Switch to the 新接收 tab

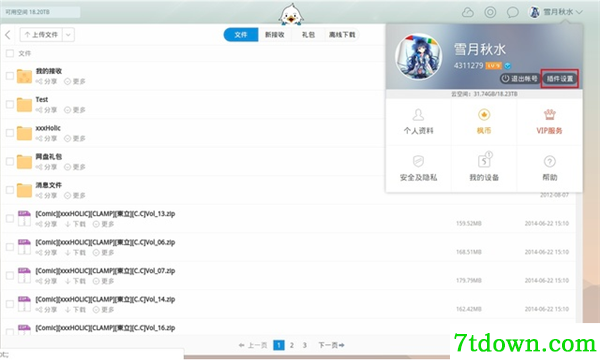click(x=275, y=35)
